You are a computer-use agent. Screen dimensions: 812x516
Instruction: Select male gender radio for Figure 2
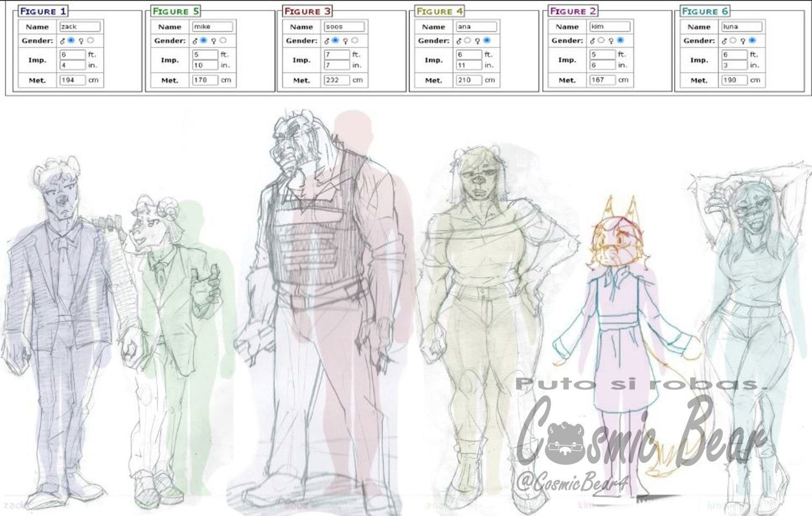tap(601, 40)
